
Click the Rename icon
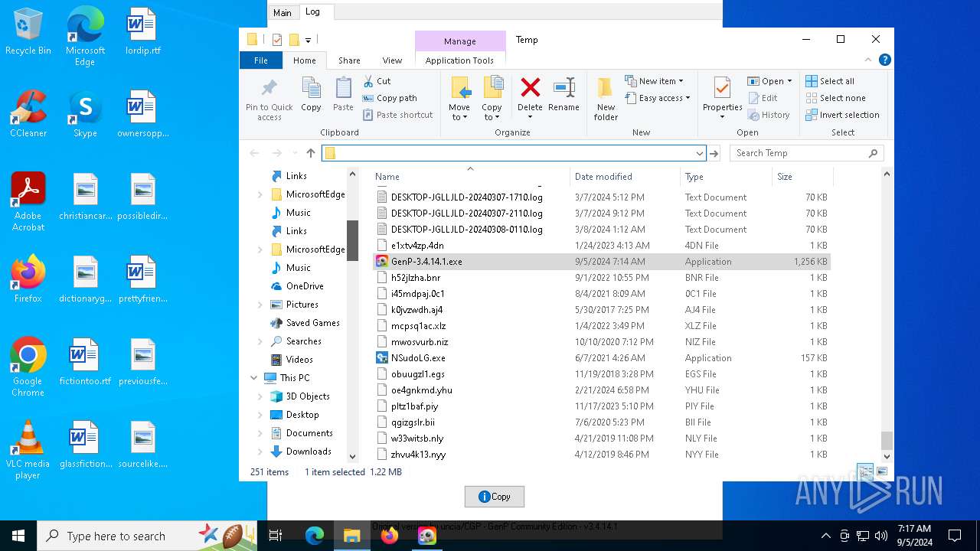[x=563, y=87]
